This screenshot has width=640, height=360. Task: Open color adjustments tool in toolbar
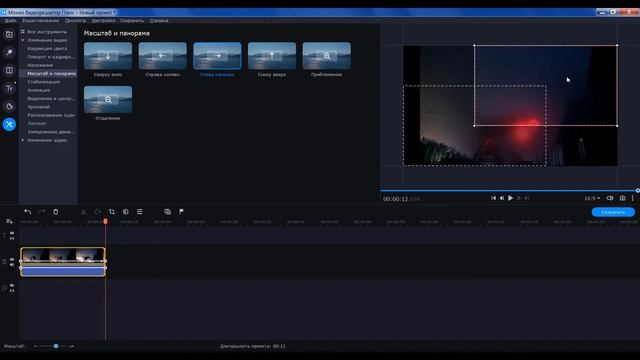click(126, 211)
